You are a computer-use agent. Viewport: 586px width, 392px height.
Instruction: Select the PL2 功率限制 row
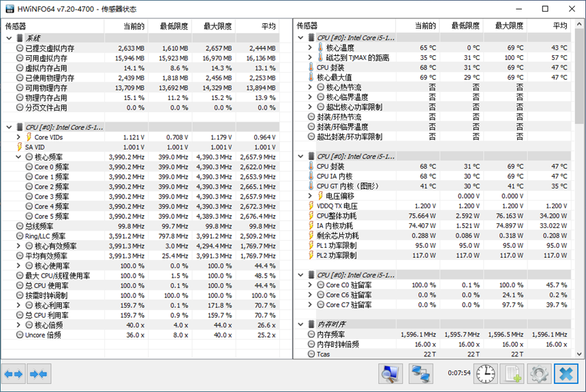coord(433,255)
